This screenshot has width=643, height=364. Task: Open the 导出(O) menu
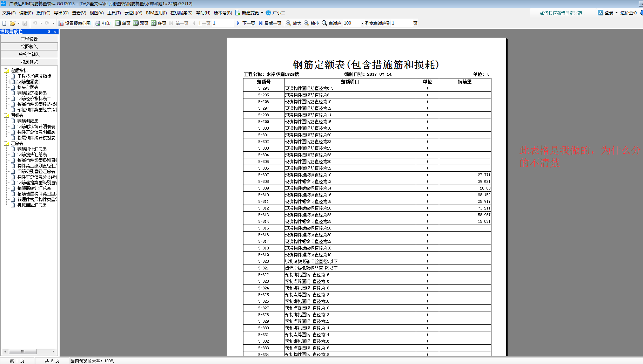61,13
